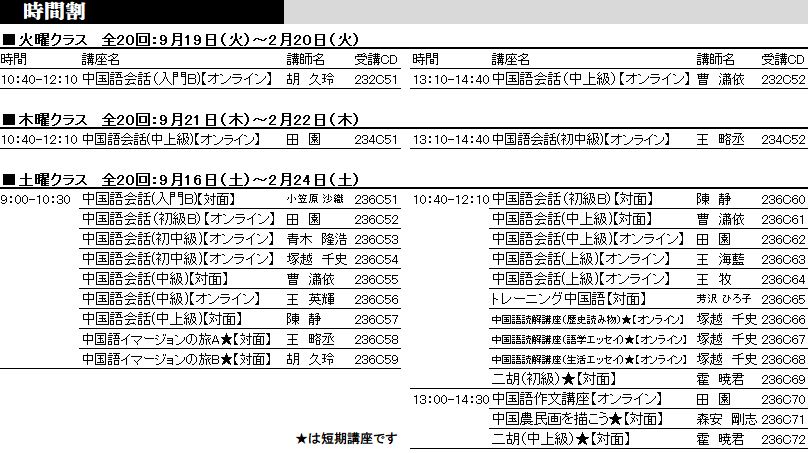Select the 13:00-14:30 Saturday time slot

pos(450,399)
